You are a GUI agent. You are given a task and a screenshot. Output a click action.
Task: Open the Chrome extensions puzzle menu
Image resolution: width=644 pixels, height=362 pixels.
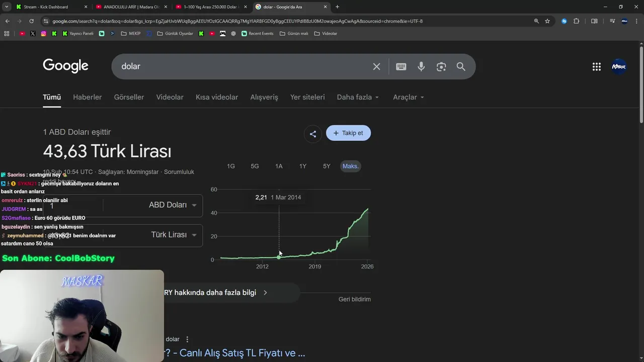(577, 21)
